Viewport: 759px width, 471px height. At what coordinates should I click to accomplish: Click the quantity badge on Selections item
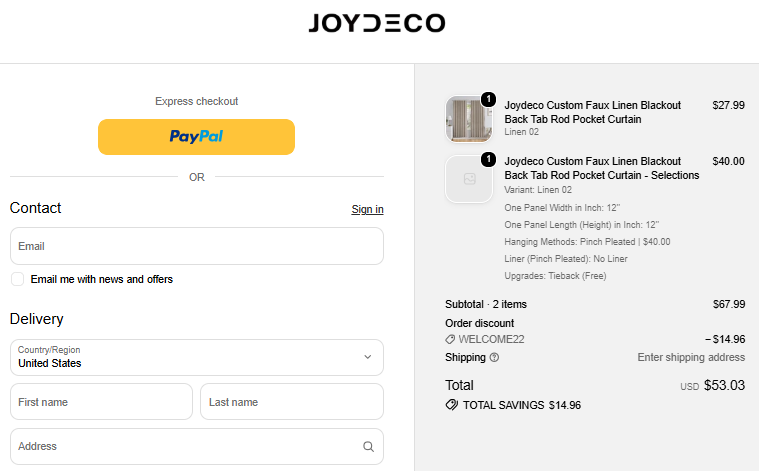(x=488, y=159)
